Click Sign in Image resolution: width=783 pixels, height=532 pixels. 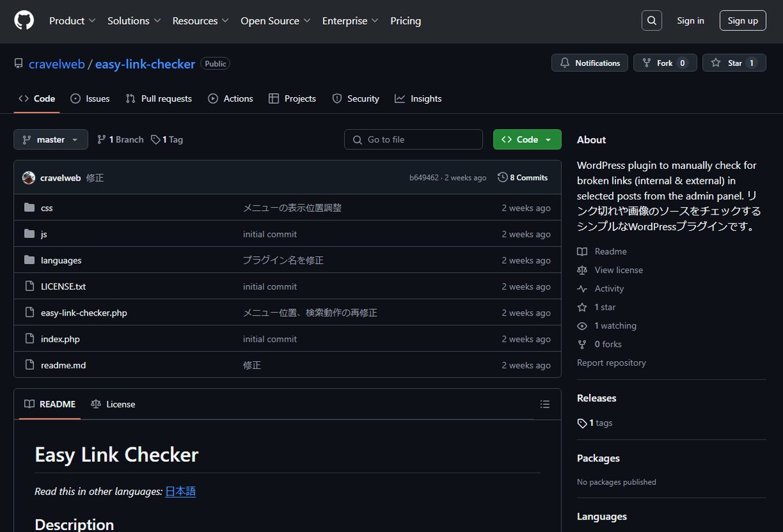coord(690,21)
